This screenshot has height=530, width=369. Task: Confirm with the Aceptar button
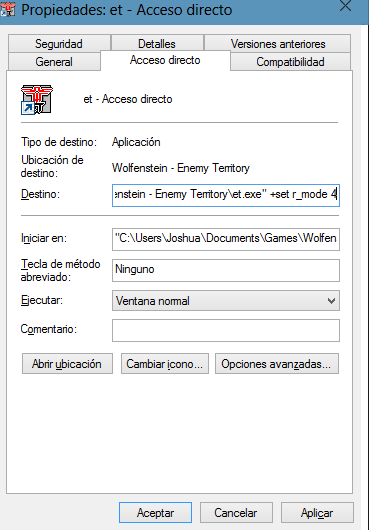click(155, 513)
